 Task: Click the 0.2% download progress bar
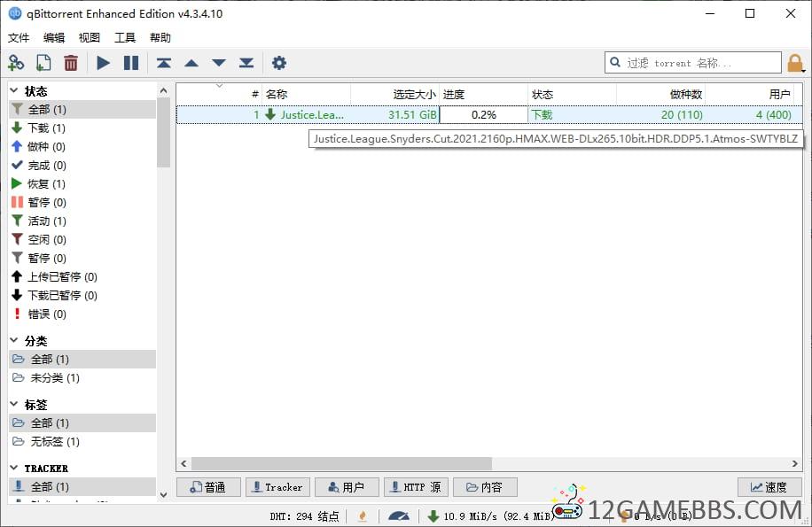click(484, 115)
